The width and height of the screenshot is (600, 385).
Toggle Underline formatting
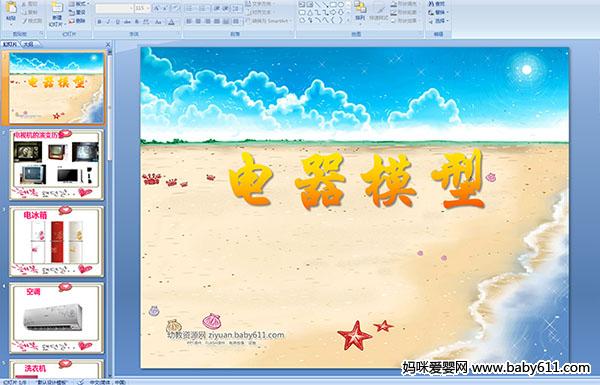click(117, 22)
